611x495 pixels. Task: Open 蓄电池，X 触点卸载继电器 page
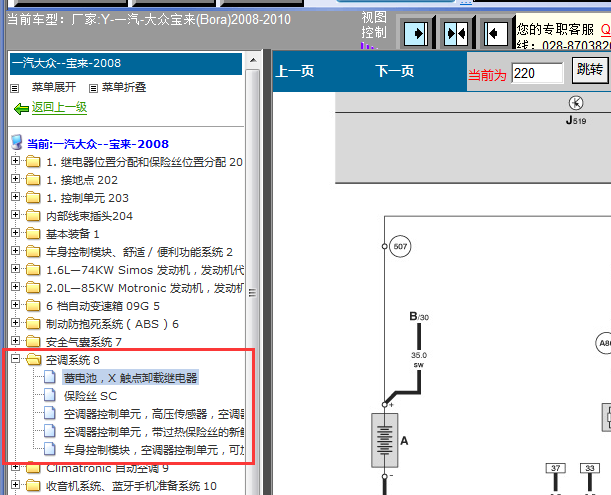131,378
